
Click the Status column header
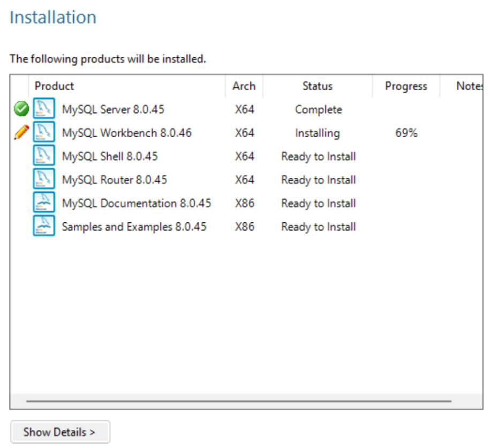coord(317,86)
